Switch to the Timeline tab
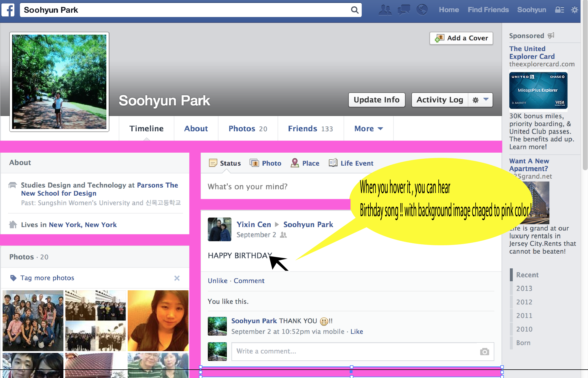 click(146, 129)
